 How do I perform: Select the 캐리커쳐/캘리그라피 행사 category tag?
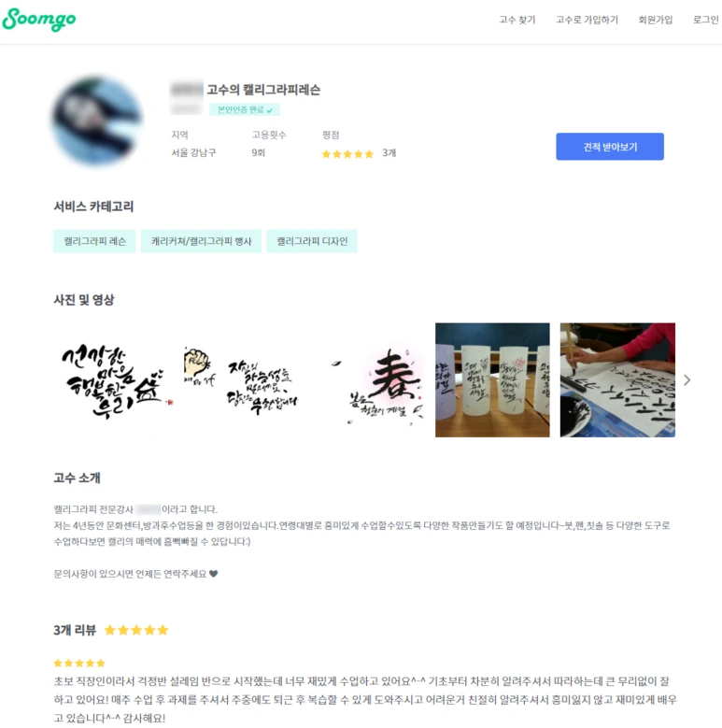[201, 241]
